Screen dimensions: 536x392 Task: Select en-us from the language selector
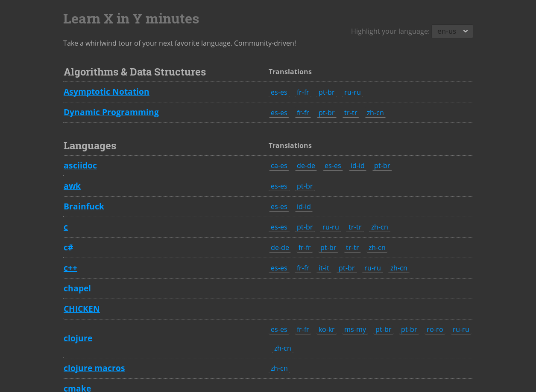click(452, 31)
